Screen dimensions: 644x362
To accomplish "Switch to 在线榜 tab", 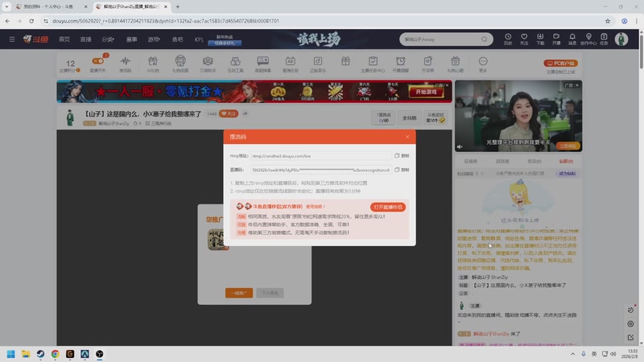I will point(471,162).
